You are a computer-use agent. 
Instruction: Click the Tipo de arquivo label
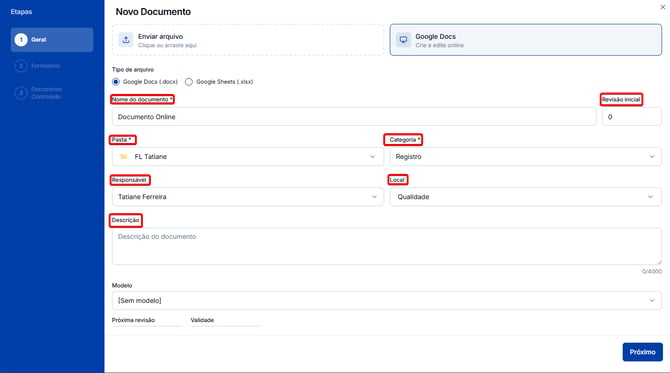click(133, 70)
